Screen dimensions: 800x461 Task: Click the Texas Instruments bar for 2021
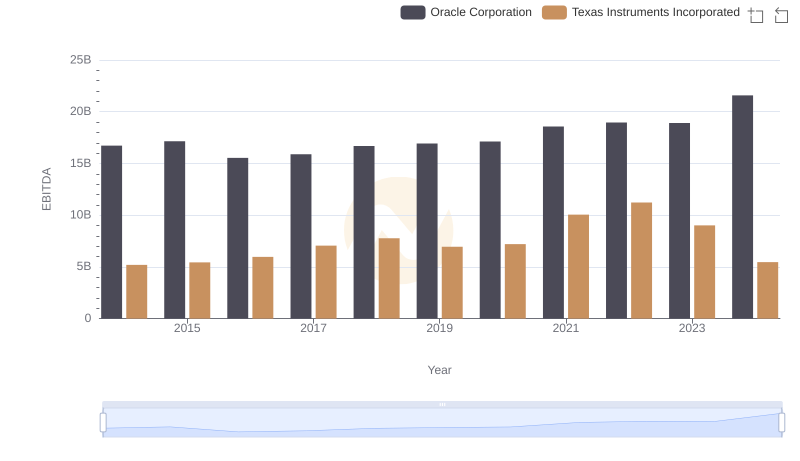point(579,267)
